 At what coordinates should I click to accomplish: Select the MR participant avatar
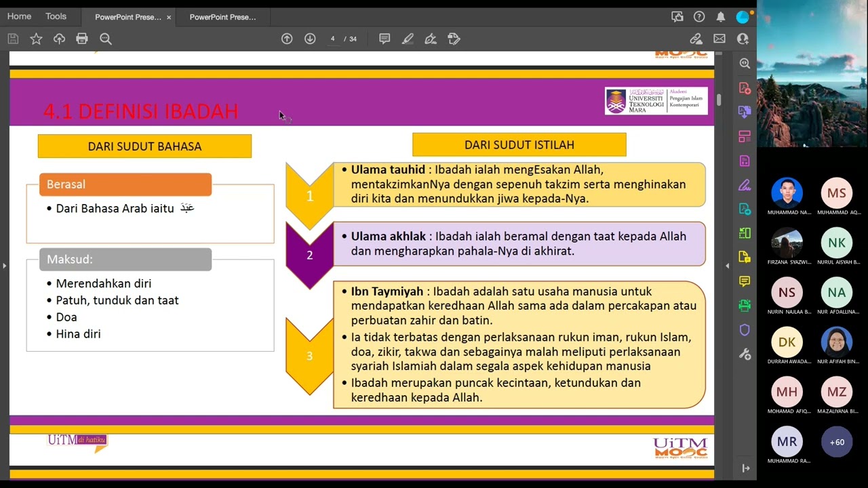[787, 442]
